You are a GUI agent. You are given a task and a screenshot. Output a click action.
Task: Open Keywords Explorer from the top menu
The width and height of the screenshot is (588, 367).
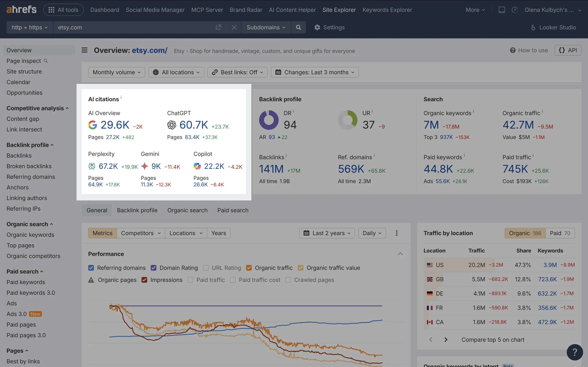[387, 10]
